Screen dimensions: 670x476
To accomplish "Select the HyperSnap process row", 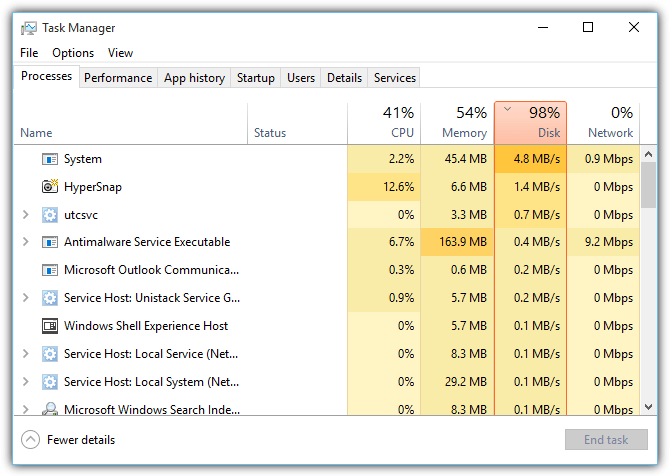I will click(327, 187).
